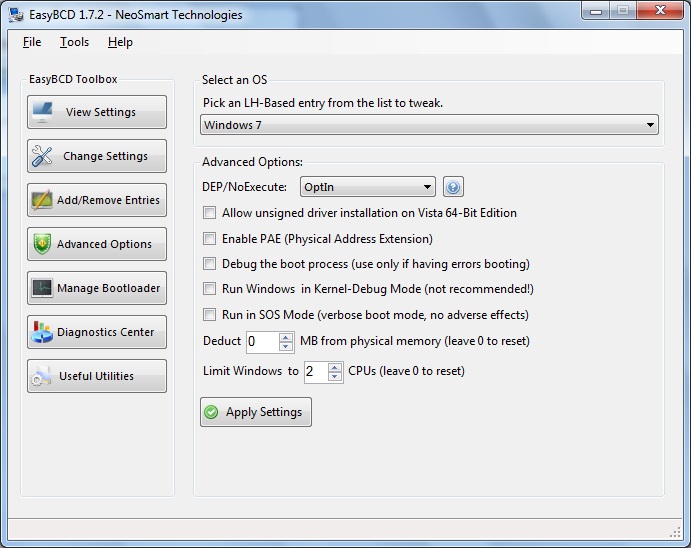Click the Diagnostics Center icon
The image size is (691, 548).
click(41, 332)
